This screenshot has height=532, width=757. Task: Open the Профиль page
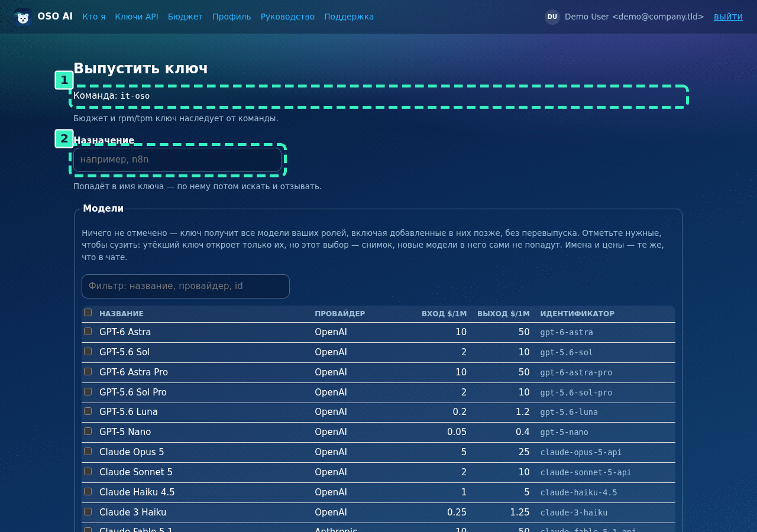coord(232,17)
